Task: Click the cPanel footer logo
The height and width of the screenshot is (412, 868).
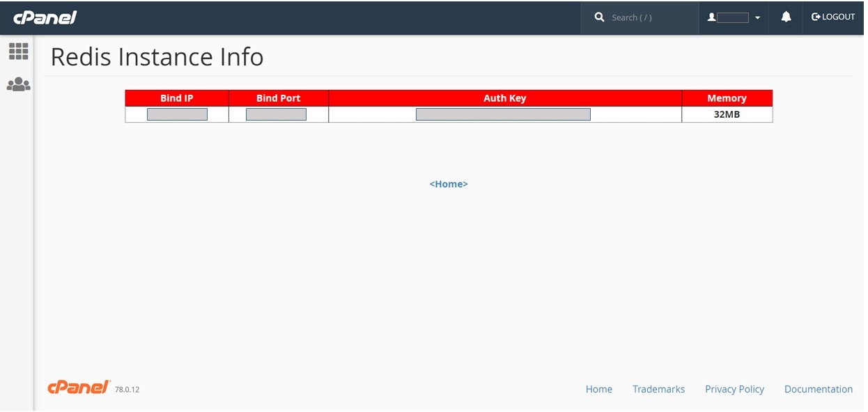Action: (x=79, y=388)
